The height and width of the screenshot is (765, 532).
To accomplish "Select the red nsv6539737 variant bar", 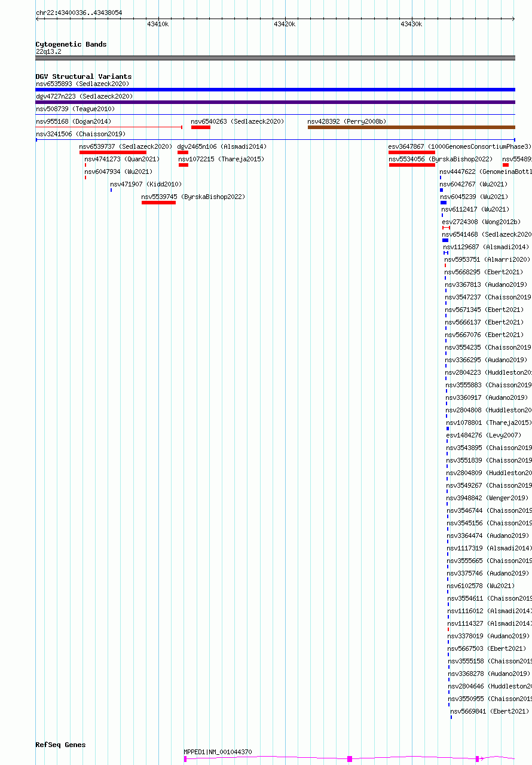I will [113, 152].
